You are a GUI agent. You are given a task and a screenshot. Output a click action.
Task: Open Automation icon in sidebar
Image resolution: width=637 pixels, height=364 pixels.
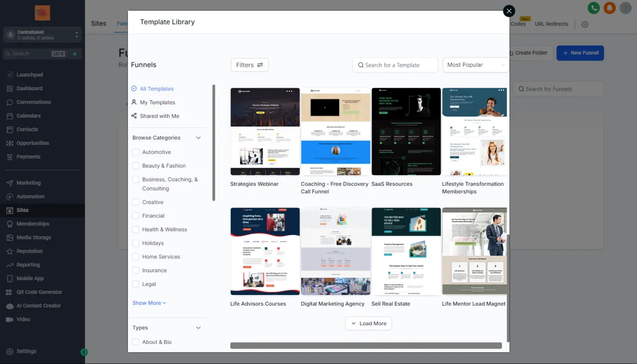pos(10,197)
